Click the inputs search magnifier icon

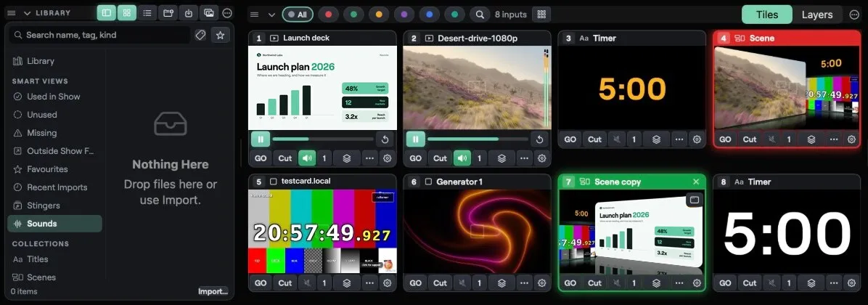(x=480, y=15)
